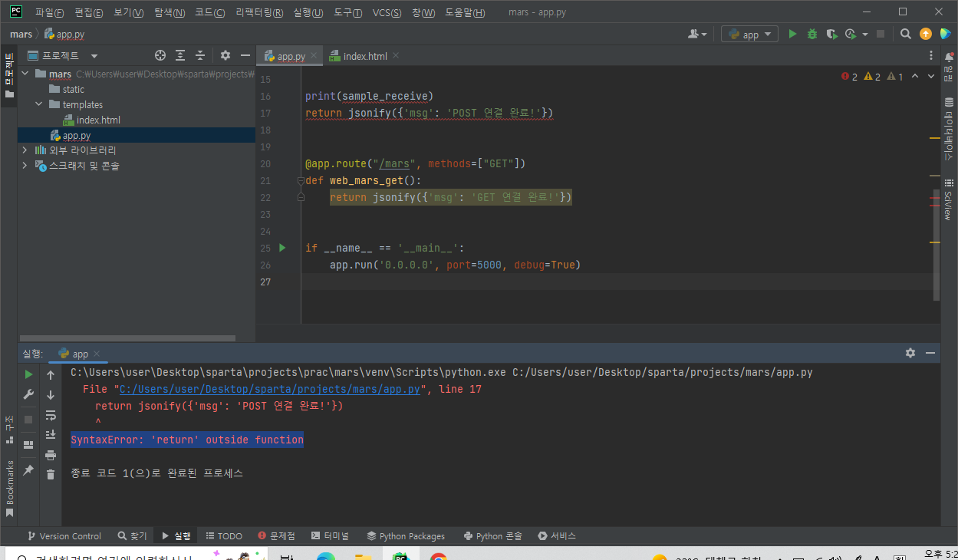The width and height of the screenshot is (958, 560).
Task: Open the app run configuration dropdown
Action: [749, 34]
